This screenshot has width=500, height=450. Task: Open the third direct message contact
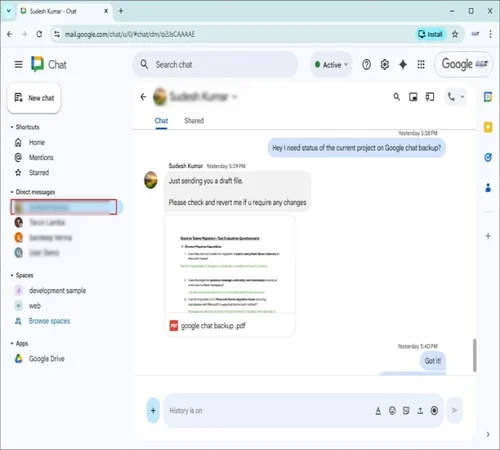(x=50, y=238)
